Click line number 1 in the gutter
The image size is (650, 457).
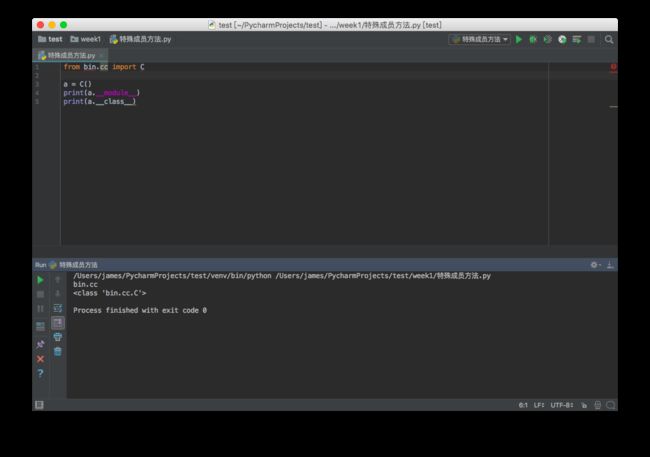37,67
